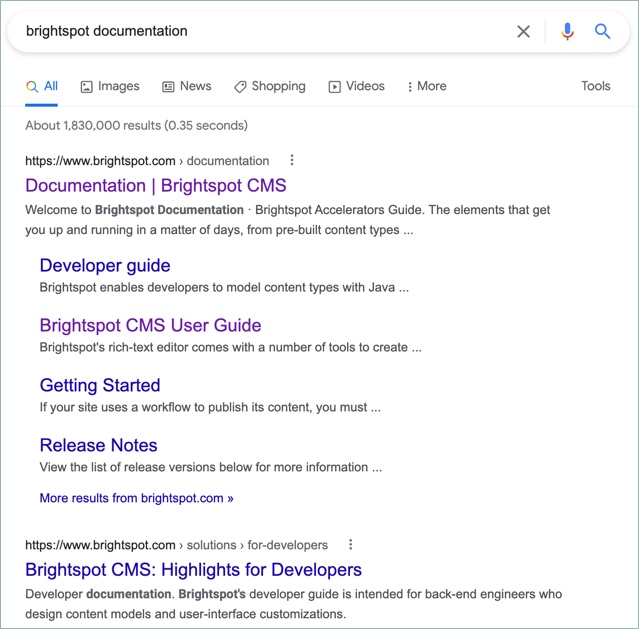
Task: Click the snippet "Brightspot's rich-text editor comes with a number"
Action: 231,347
